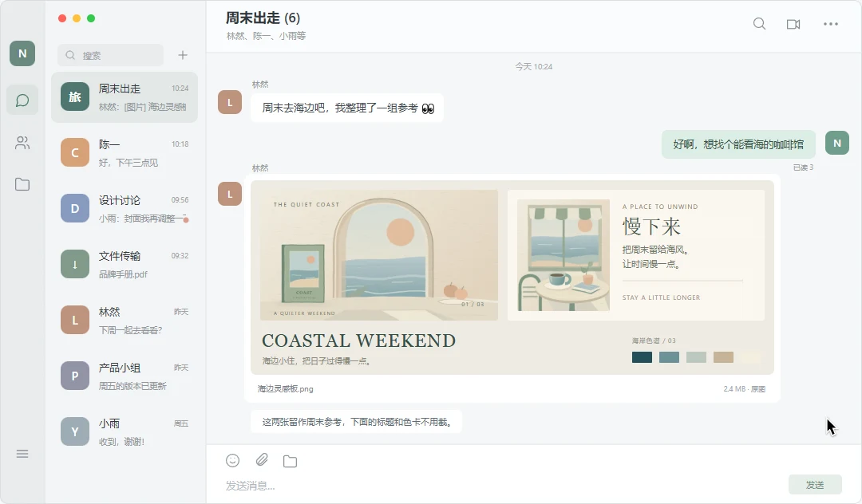Screen dimensions: 862x504
Task: Click the user avatar N in sidebar
Action: [x=22, y=53]
